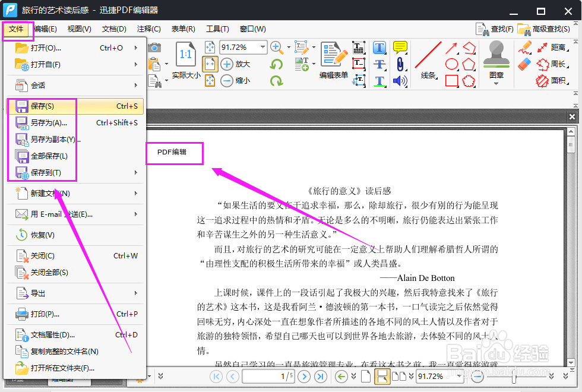Choose 保存(S) from the file menu
Image resolution: width=582 pixels, height=392 pixels.
tap(75, 106)
